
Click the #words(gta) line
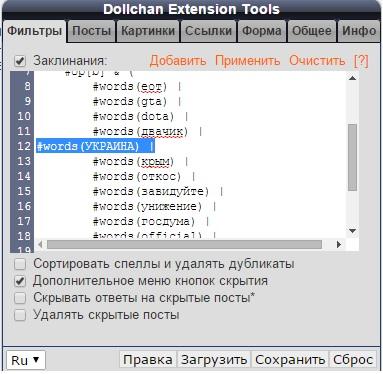137,101
